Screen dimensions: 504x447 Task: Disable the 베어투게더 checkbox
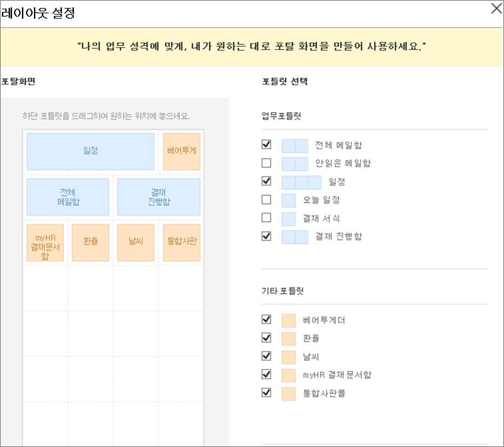point(266,319)
